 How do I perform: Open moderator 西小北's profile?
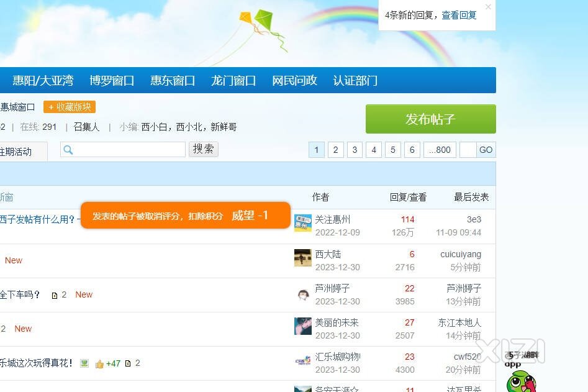189,127
